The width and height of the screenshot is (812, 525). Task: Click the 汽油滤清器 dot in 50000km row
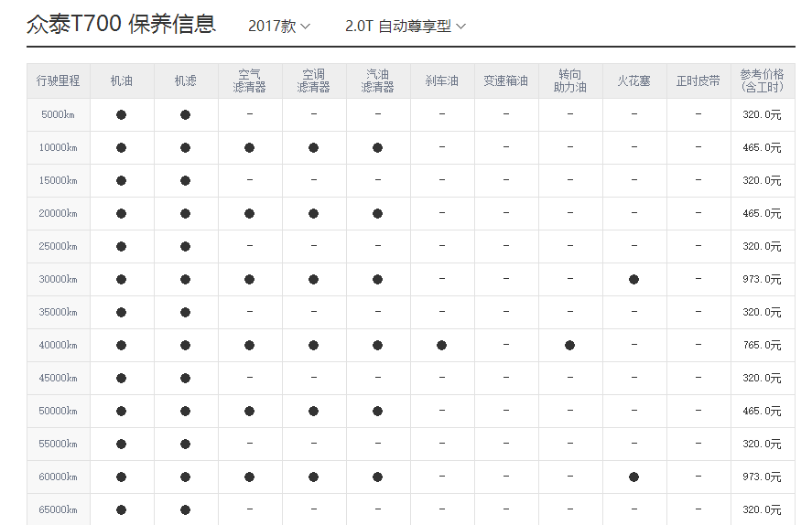[377, 411]
